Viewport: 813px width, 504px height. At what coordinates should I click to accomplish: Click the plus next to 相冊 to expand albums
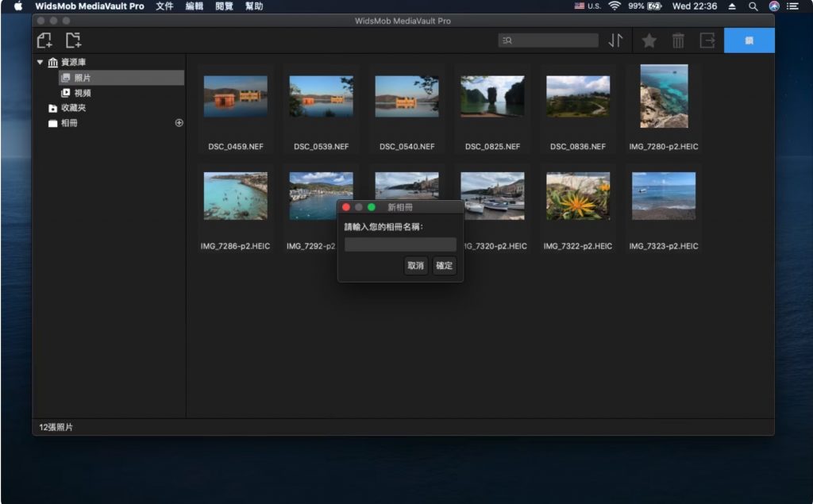179,123
